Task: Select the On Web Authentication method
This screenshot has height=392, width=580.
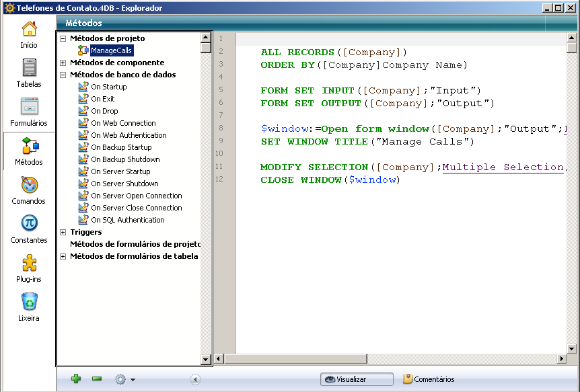Action: coord(129,135)
